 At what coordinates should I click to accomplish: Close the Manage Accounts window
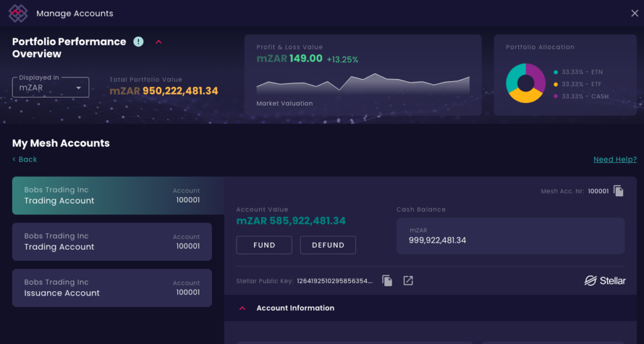(635, 13)
